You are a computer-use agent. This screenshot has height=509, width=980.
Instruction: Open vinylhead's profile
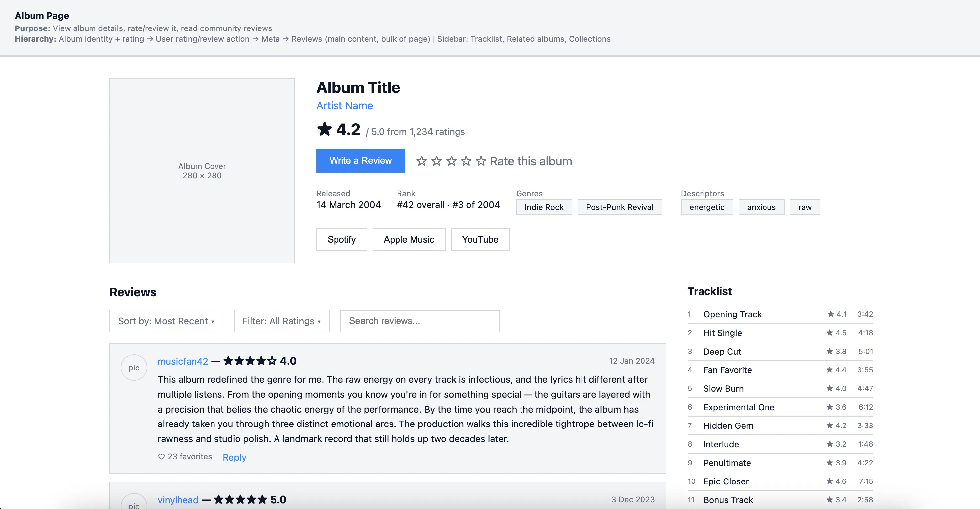point(177,499)
